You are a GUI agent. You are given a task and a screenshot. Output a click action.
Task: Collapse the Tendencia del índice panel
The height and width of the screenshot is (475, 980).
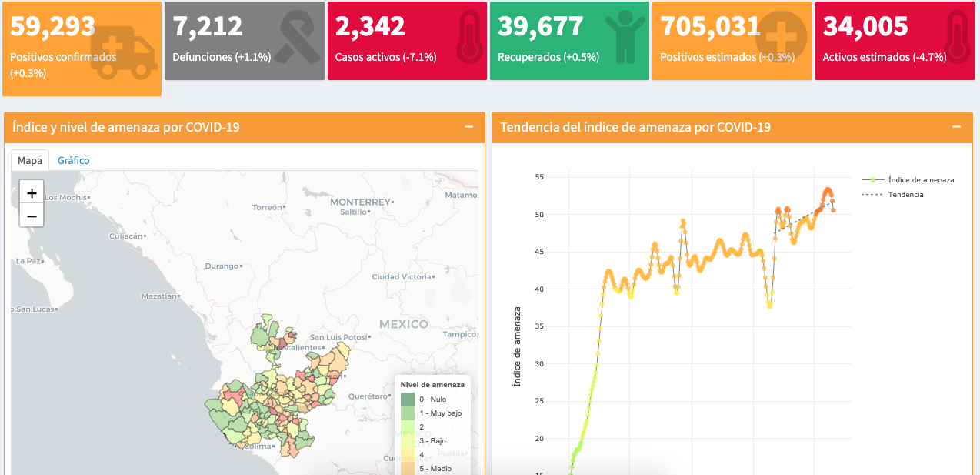coord(956,127)
